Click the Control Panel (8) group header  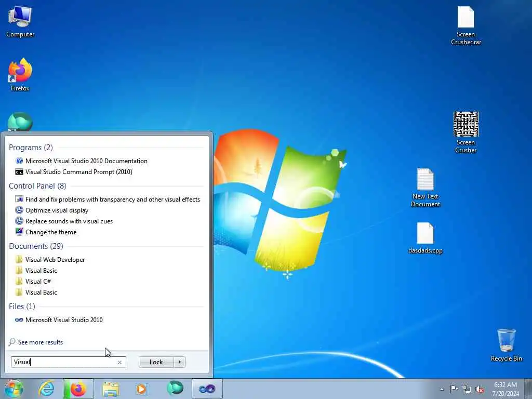point(37,186)
